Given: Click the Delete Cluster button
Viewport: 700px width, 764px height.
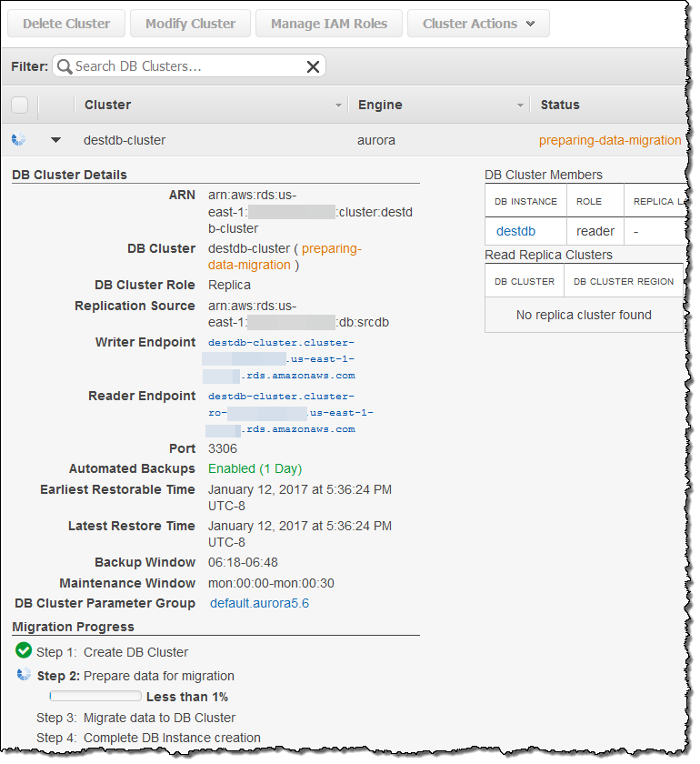Looking at the screenshot, I should [x=66, y=24].
